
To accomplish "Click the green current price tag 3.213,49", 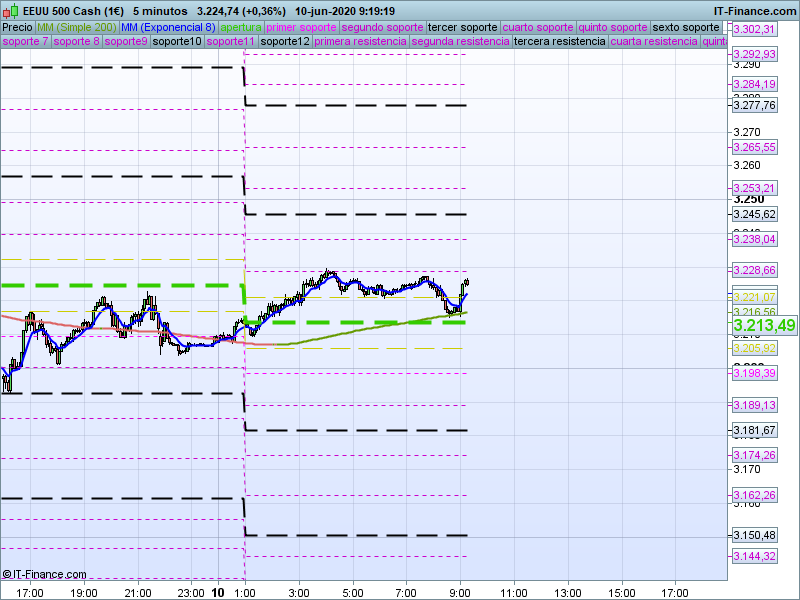I will pyautogui.click(x=764, y=326).
